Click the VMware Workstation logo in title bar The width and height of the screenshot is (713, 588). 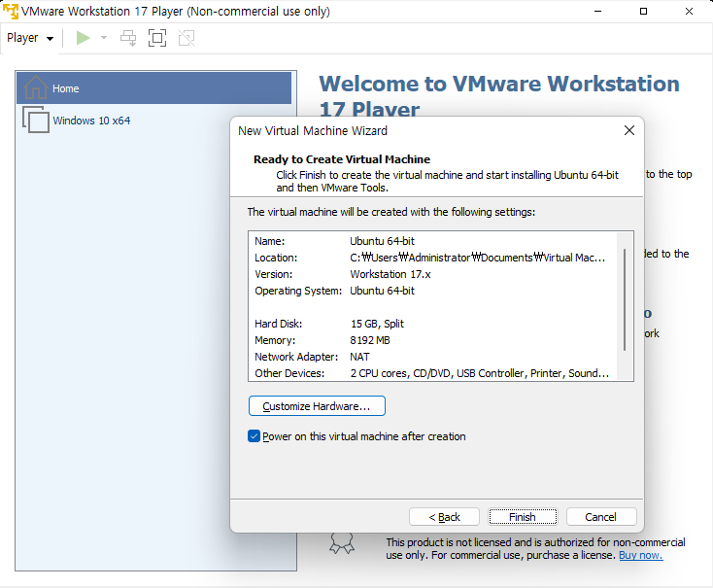click(x=11, y=12)
